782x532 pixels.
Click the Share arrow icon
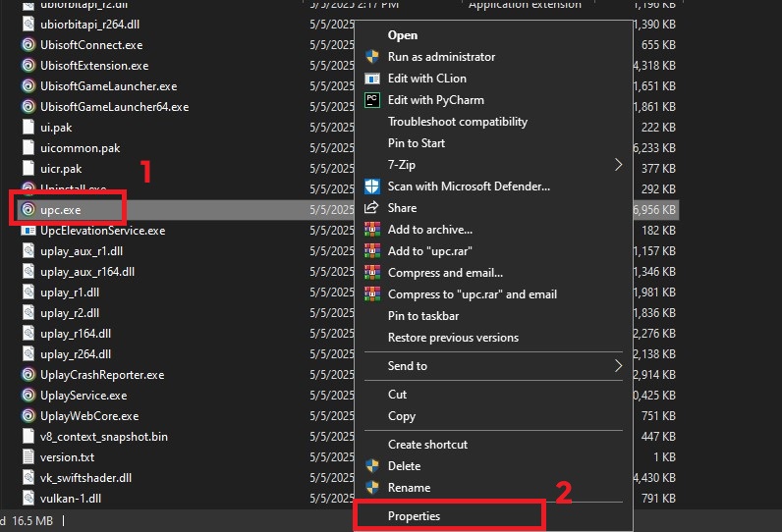click(x=372, y=208)
